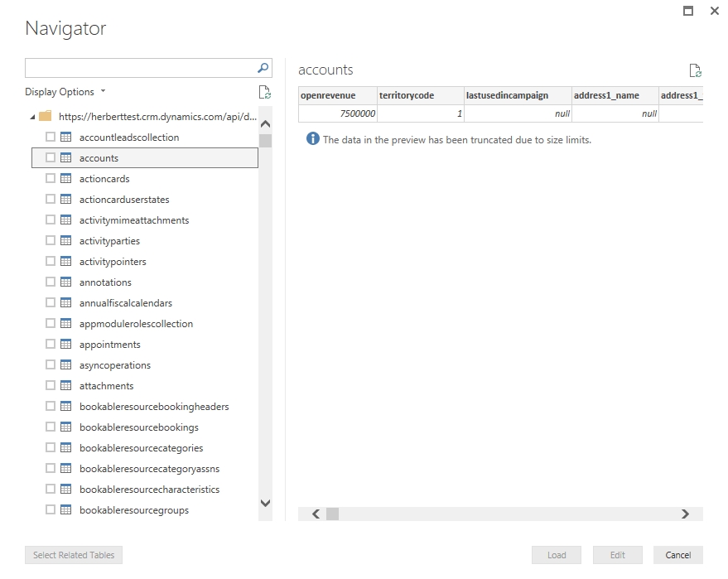Click the folder icon of the CRM URL
Viewport: 728px width, 579px height.
pyautogui.click(x=45, y=116)
